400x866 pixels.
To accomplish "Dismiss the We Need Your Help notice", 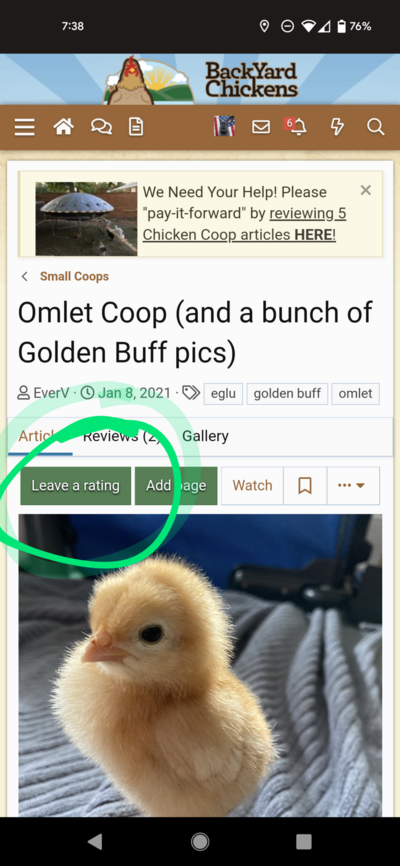I will click(x=365, y=191).
